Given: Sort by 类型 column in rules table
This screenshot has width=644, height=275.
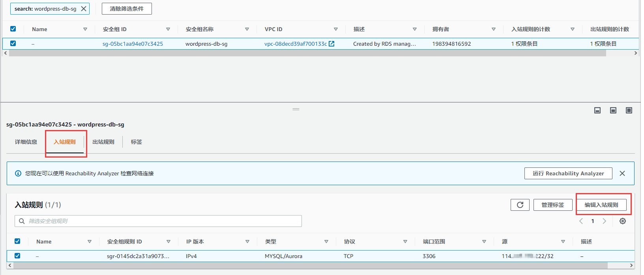Looking at the screenshot, I should tap(326, 242).
